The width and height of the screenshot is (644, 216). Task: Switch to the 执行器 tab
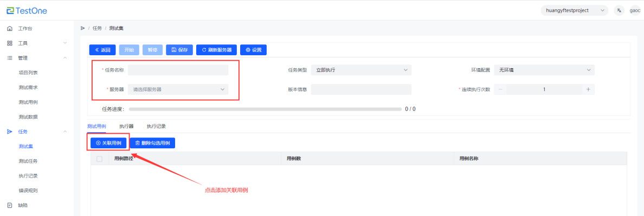pyautogui.click(x=126, y=126)
